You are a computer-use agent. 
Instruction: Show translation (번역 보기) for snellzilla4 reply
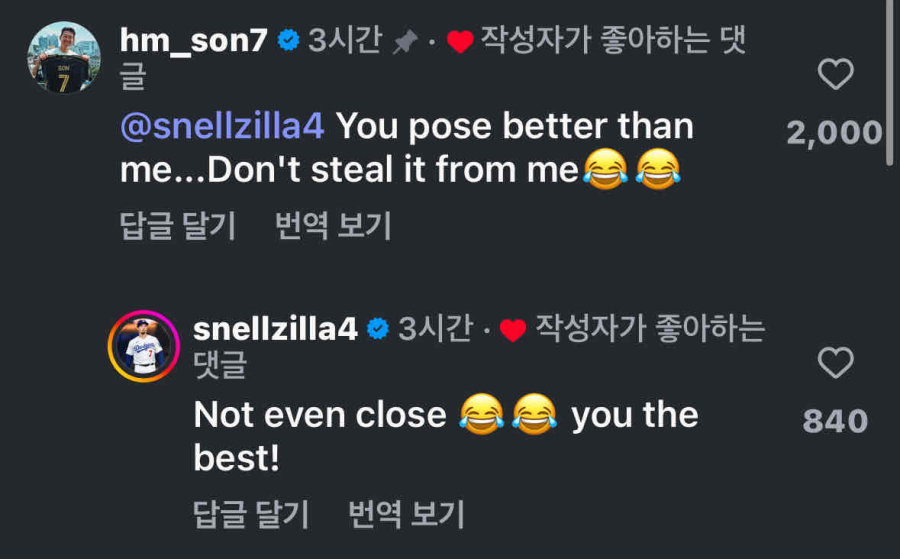406,514
